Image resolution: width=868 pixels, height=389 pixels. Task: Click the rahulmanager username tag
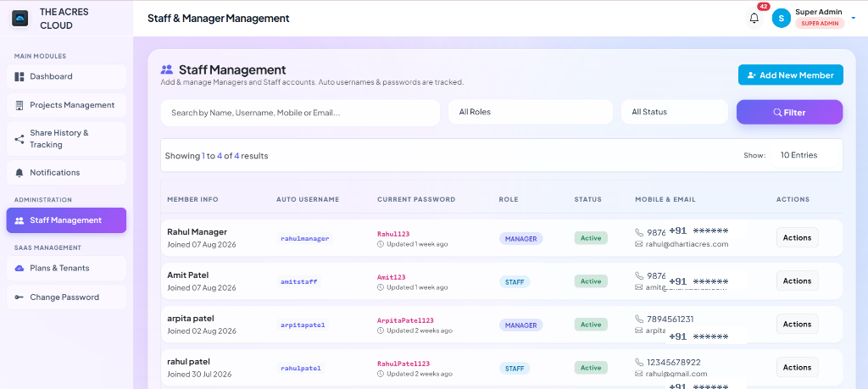[x=304, y=238]
